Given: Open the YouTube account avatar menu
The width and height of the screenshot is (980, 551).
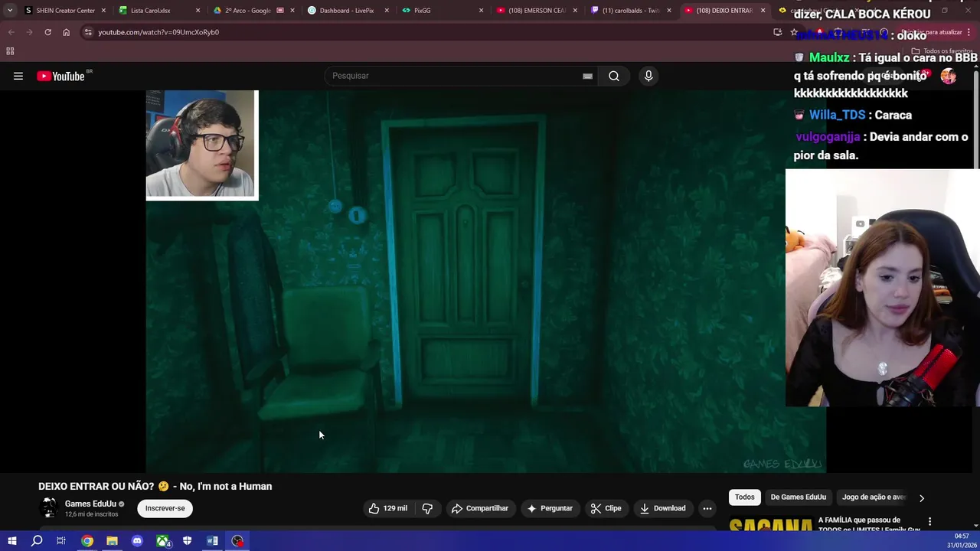Looking at the screenshot, I should click(949, 76).
